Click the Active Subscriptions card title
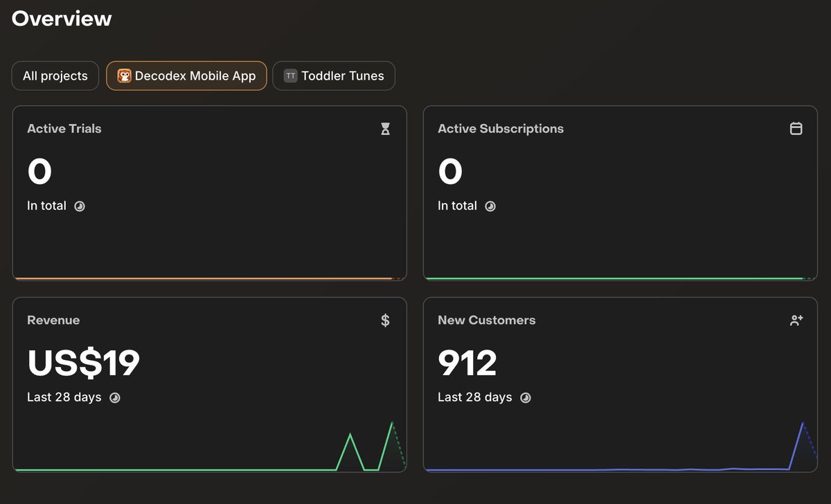Viewport: 831px width, 504px height. (x=501, y=129)
